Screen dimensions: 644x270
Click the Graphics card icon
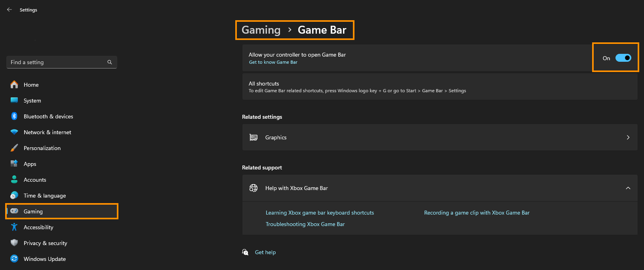pyautogui.click(x=253, y=137)
